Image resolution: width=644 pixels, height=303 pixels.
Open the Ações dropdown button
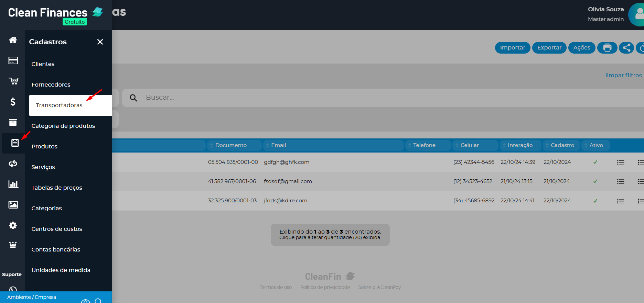582,48
